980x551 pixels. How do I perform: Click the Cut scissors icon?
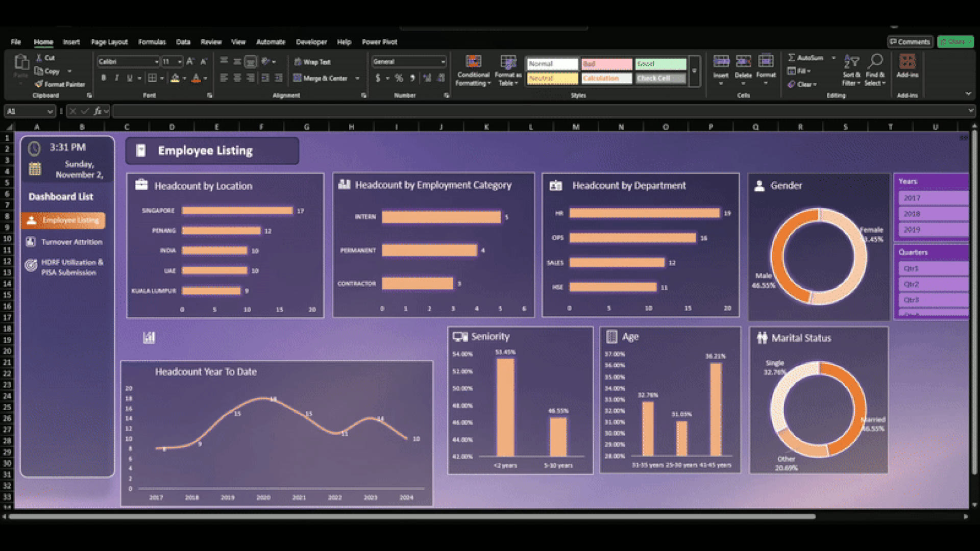39,58
